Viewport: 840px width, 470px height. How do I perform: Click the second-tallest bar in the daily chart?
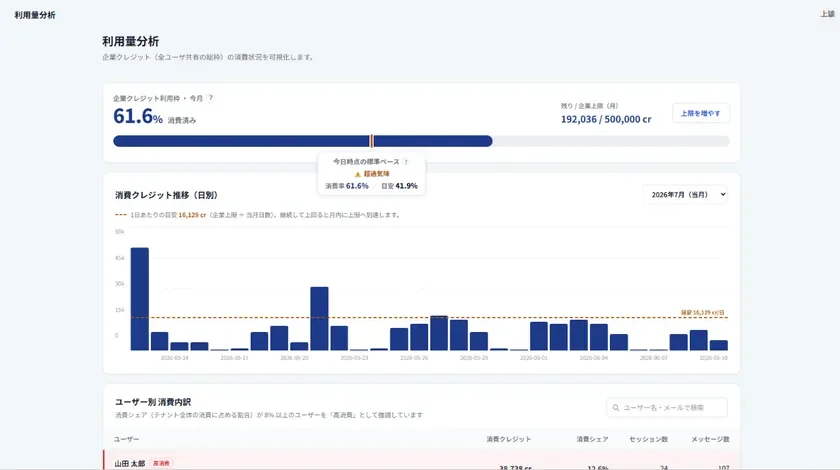[x=319, y=319]
